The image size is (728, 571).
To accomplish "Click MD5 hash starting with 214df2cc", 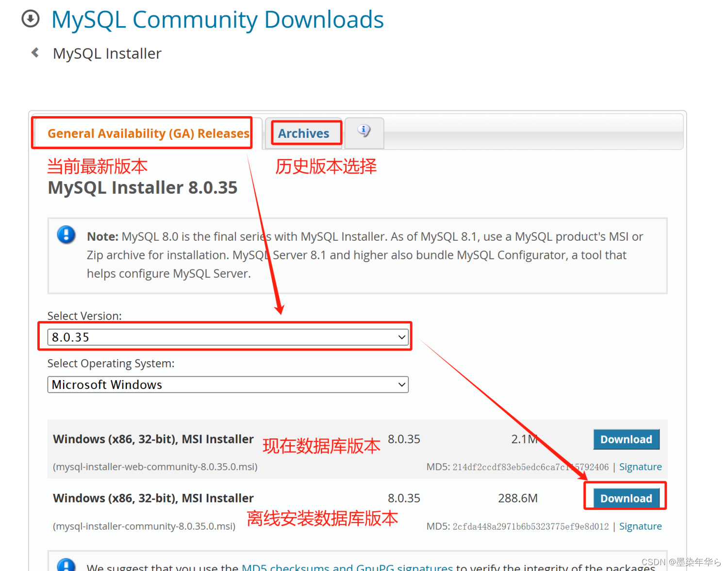I will (530, 467).
